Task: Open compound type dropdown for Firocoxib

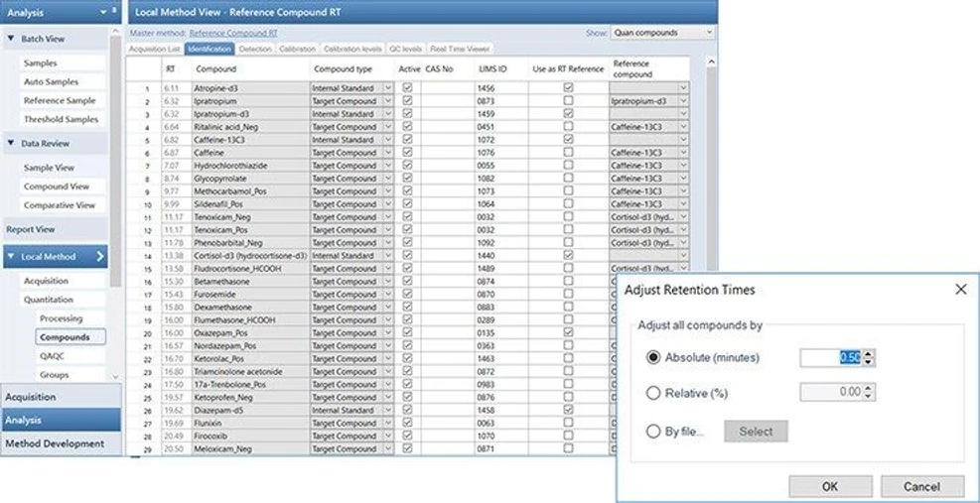Action: [x=387, y=437]
